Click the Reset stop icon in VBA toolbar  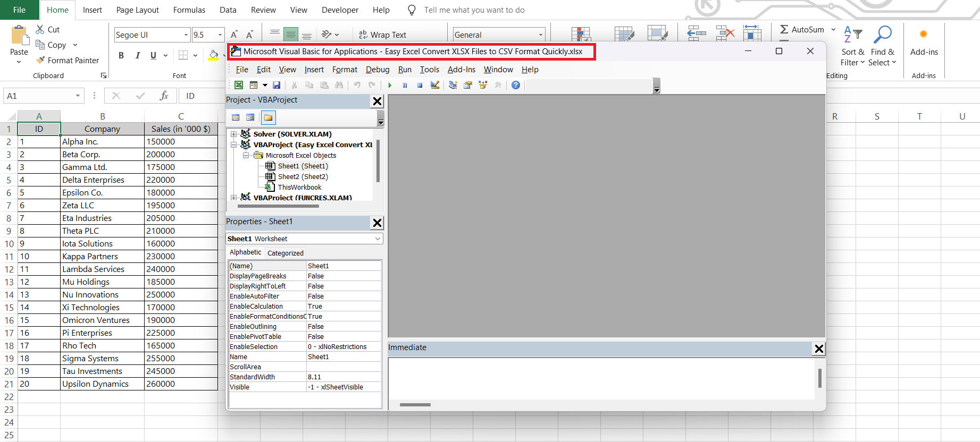(x=420, y=85)
